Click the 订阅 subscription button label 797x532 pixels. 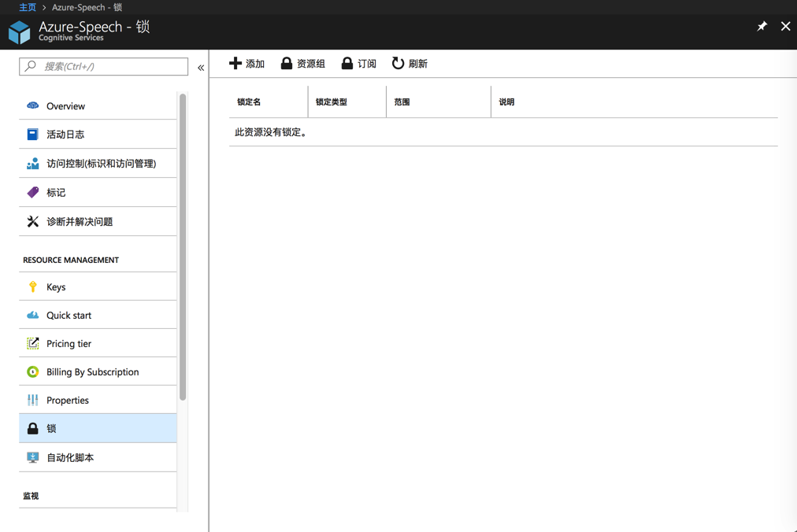tap(367, 64)
